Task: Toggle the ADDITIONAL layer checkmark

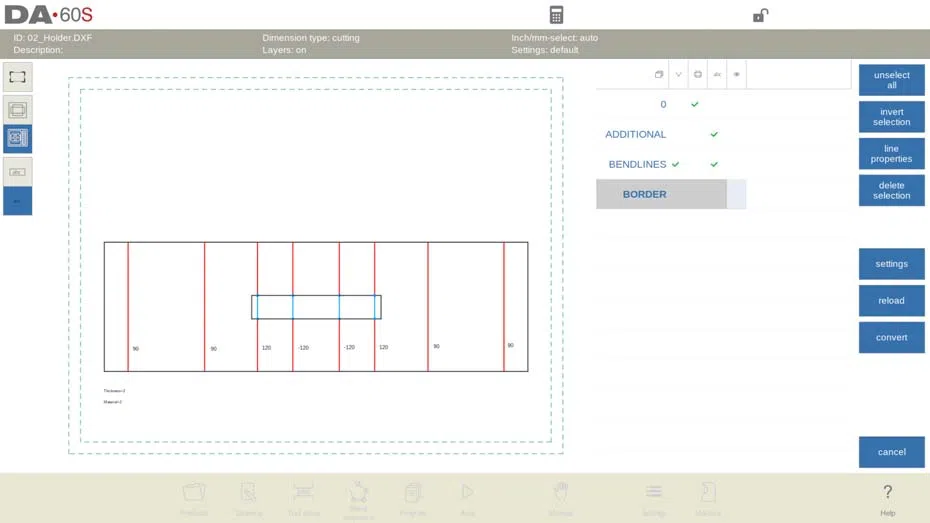Action: click(714, 135)
